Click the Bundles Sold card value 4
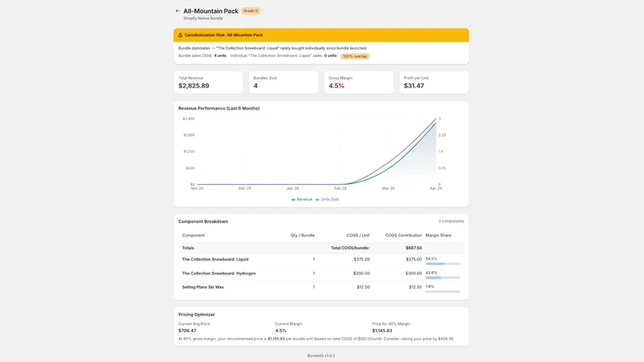Viewport: 644px width, 362px height. click(x=255, y=86)
